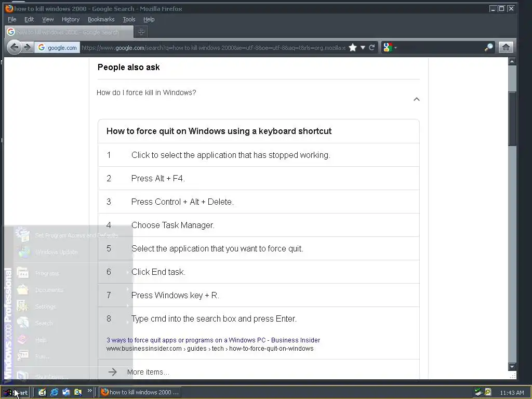Click the page scrollbar down arrow

pos(512,367)
